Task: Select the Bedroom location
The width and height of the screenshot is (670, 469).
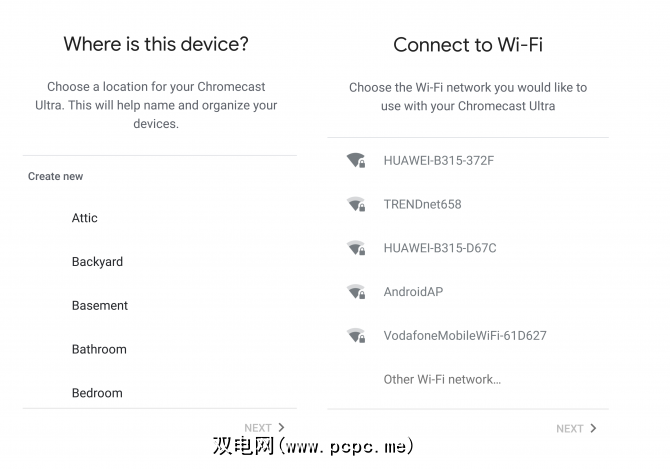Action: coord(97,393)
